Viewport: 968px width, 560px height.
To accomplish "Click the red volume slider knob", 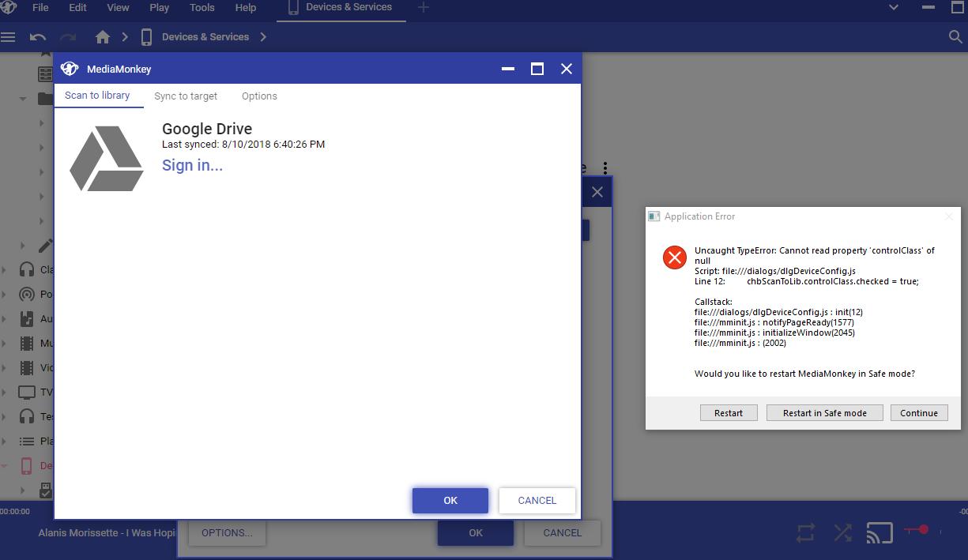I will tap(923, 530).
